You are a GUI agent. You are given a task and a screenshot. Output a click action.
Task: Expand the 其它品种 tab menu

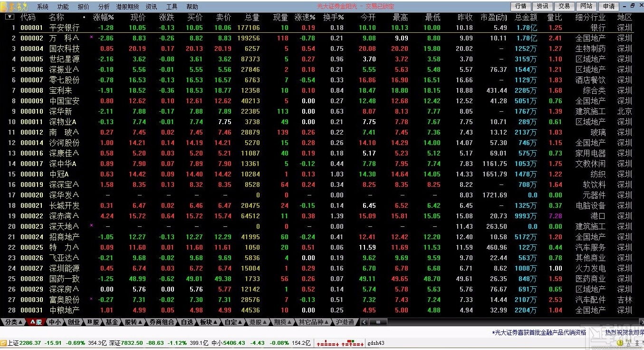(314, 322)
